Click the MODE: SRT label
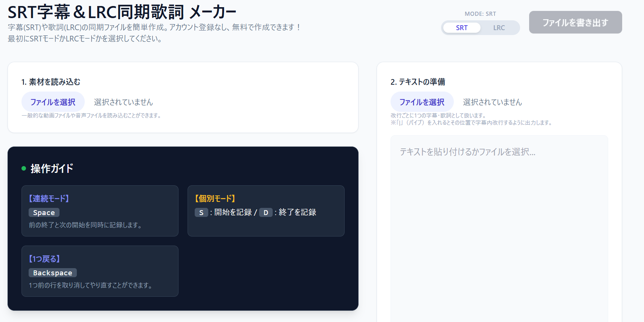 click(x=480, y=14)
